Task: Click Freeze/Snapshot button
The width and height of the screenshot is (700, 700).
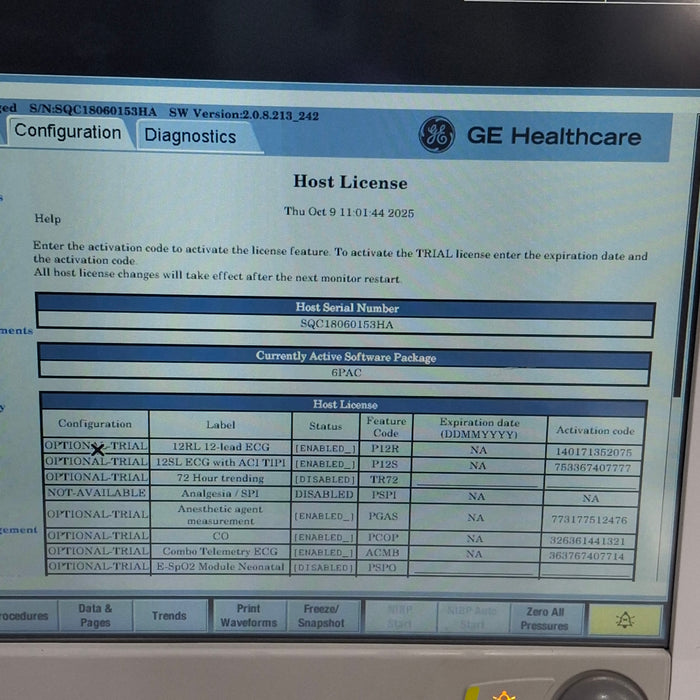Action: click(x=321, y=617)
